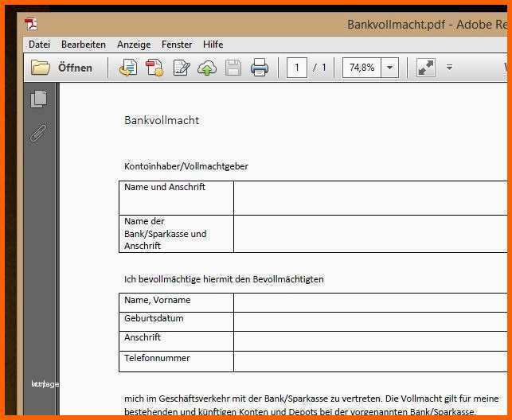Click the Bankvollmacht document heading

click(x=162, y=120)
